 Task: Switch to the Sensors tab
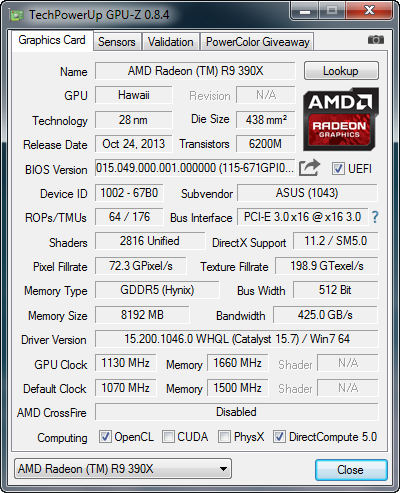pos(117,42)
